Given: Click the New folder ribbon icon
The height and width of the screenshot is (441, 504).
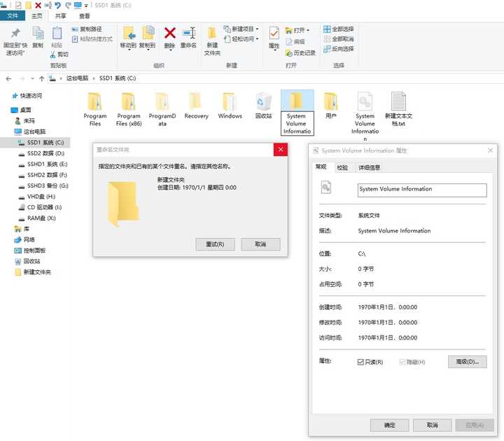Looking at the screenshot, I should pyautogui.click(x=212, y=34).
